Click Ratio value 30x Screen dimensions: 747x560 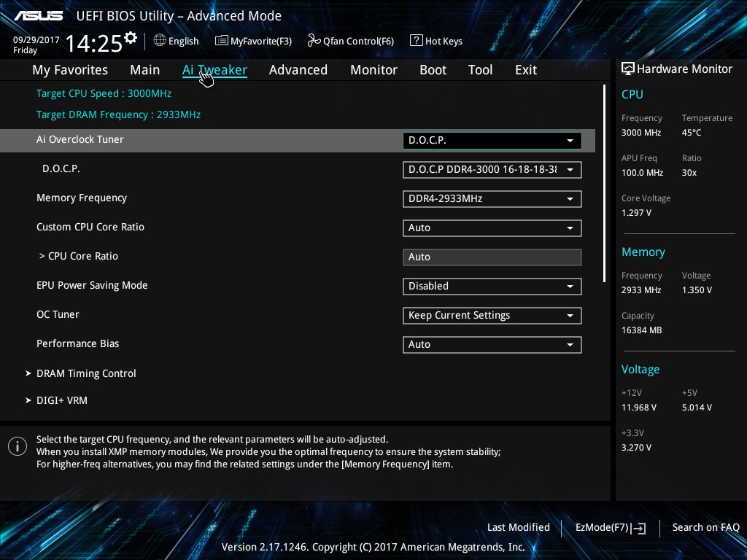[689, 173]
